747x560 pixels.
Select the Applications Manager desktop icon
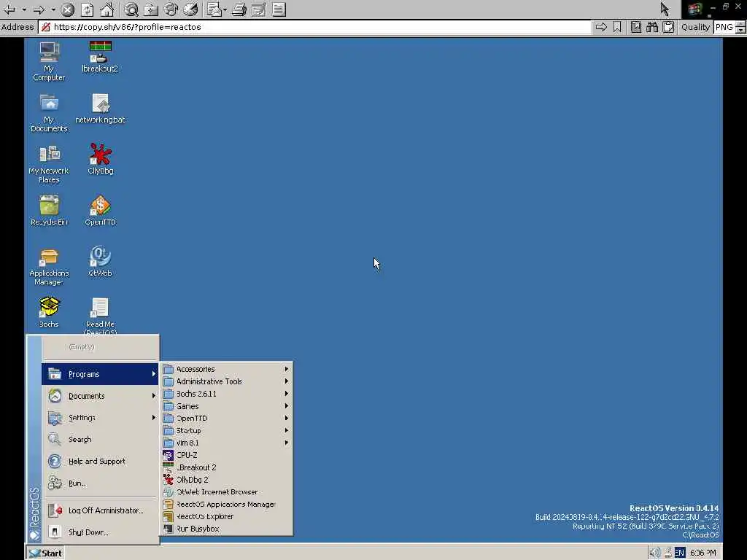coord(49,267)
